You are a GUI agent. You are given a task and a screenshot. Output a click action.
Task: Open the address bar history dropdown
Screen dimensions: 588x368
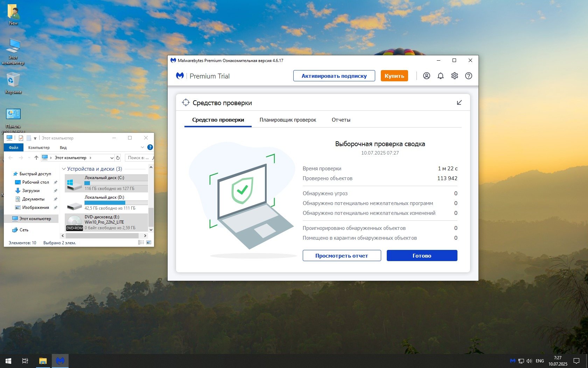click(112, 158)
